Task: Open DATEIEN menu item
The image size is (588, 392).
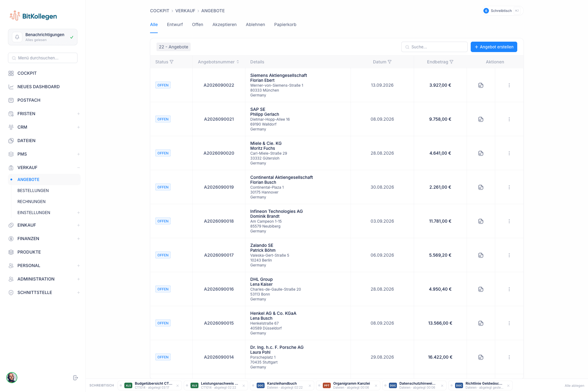Action: pyautogui.click(x=26, y=141)
